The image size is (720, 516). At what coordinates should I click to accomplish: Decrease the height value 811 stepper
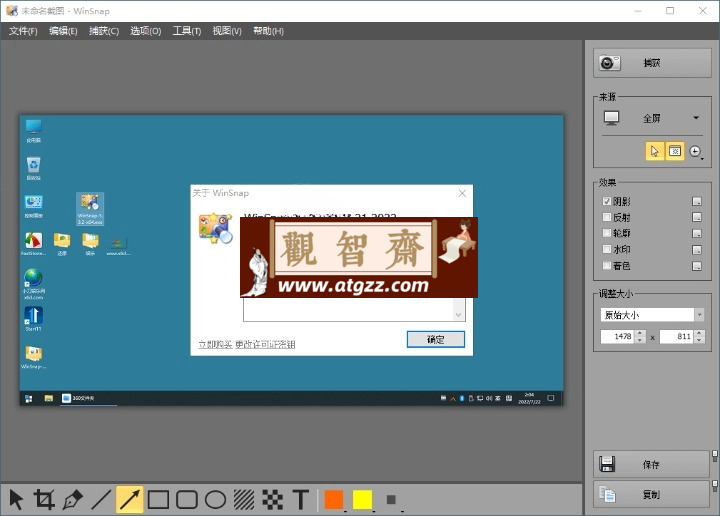point(699,340)
